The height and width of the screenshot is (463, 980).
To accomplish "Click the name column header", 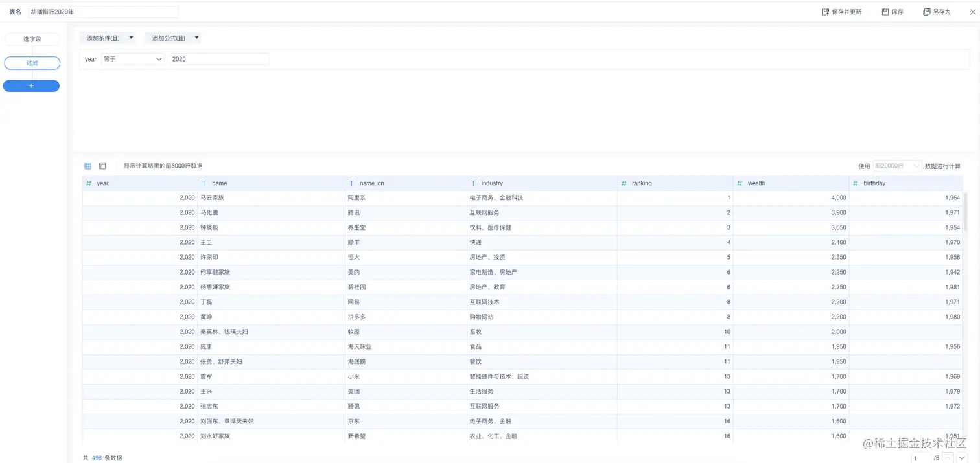I will (271, 183).
